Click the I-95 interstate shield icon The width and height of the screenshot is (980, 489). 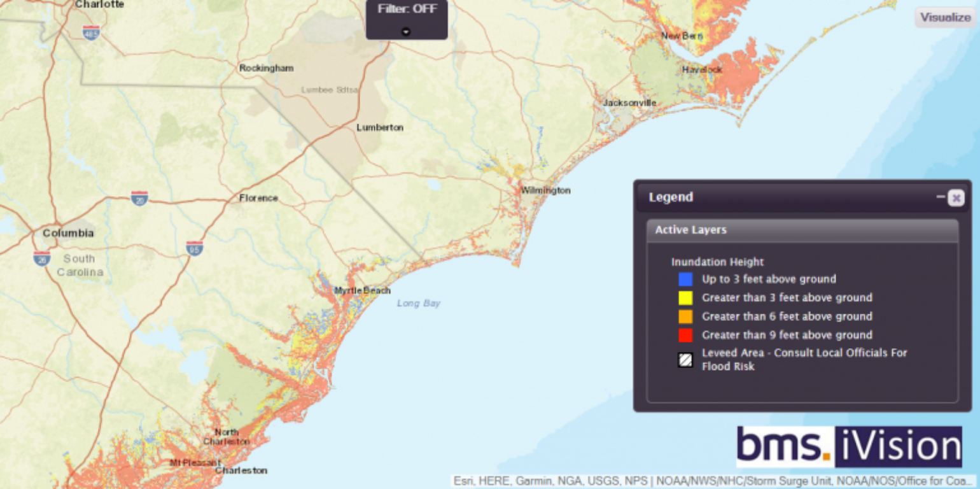tap(195, 248)
